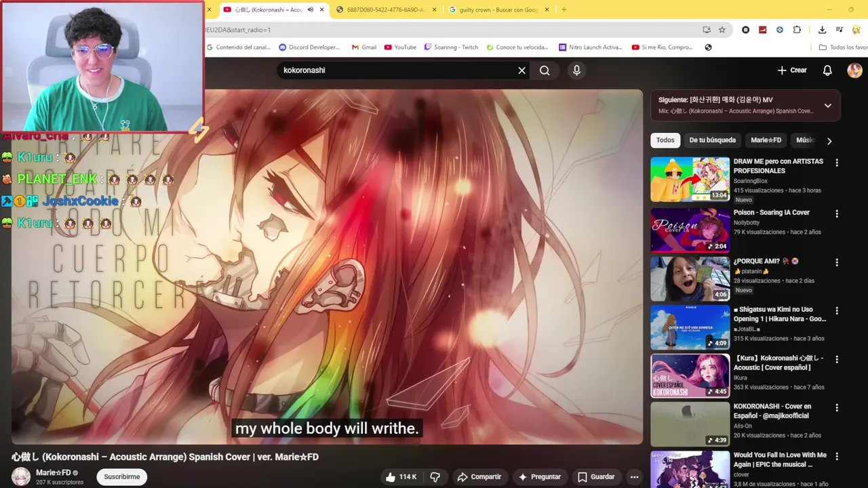Image resolution: width=868 pixels, height=488 pixels.
Task: Save the video with Guardar
Action: pos(596,477)
